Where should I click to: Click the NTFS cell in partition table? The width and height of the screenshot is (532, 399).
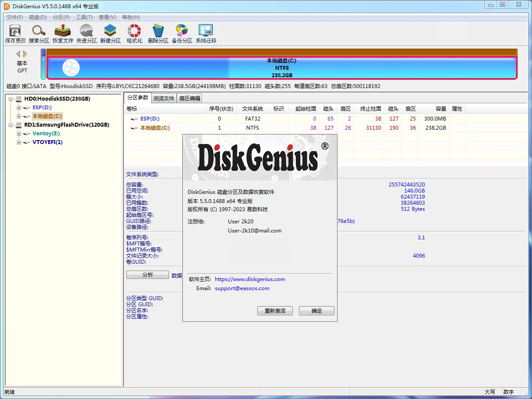[253, 128]
